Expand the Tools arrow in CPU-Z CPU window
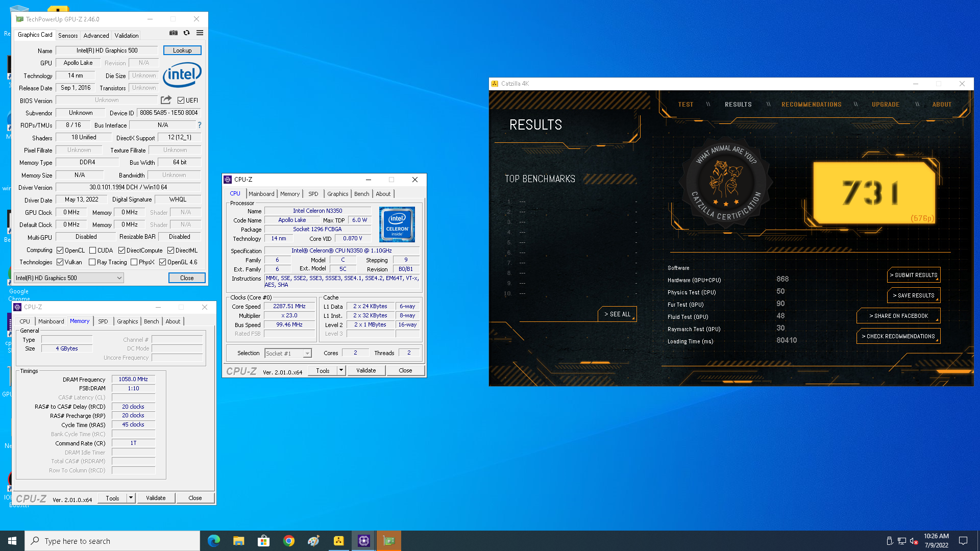The width and height of the screenshot is (980, 551). click(341, 370)
